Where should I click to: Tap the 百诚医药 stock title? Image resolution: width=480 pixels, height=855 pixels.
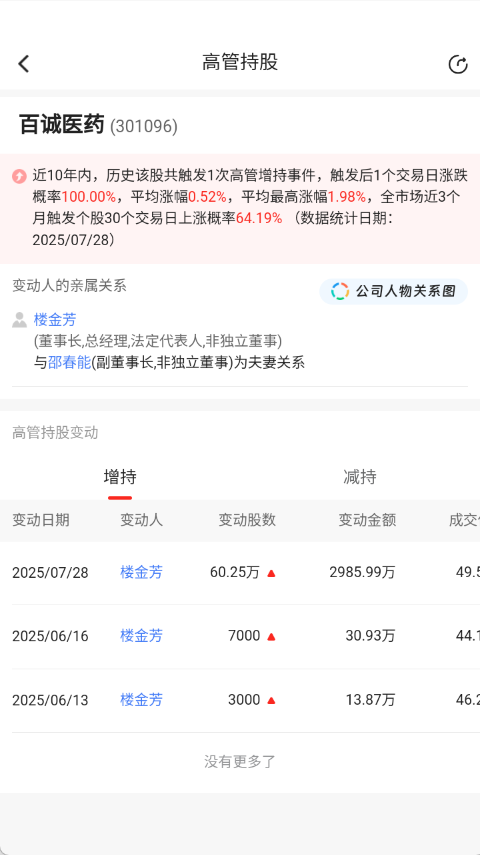pyautogui.click(x=62, y=125)
